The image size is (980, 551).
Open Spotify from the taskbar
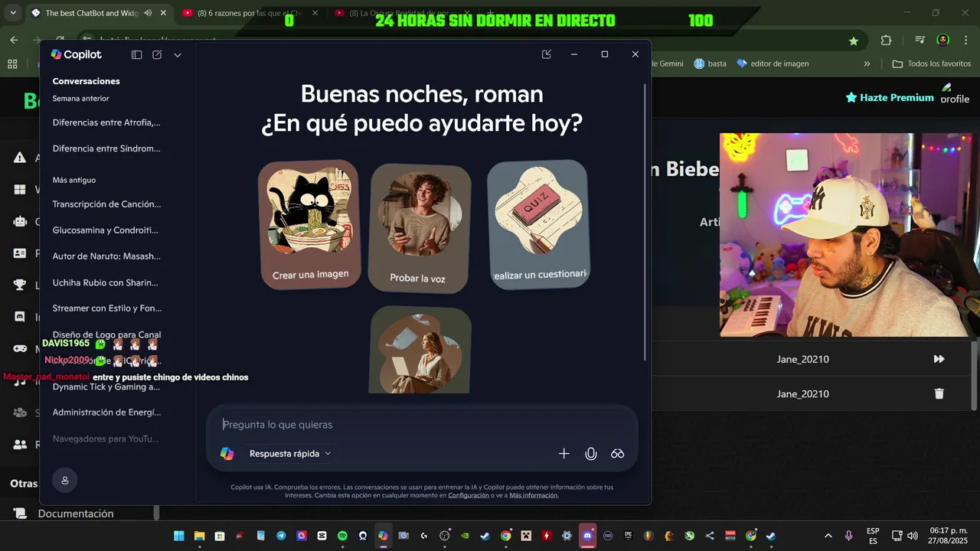coord(342,536)
